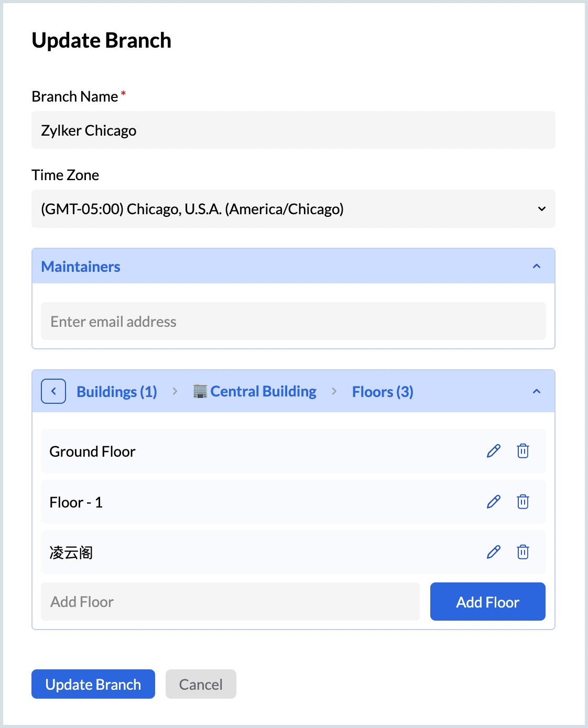Click the Central Building icon
This screenshot has width=588, height=728.
200,391
